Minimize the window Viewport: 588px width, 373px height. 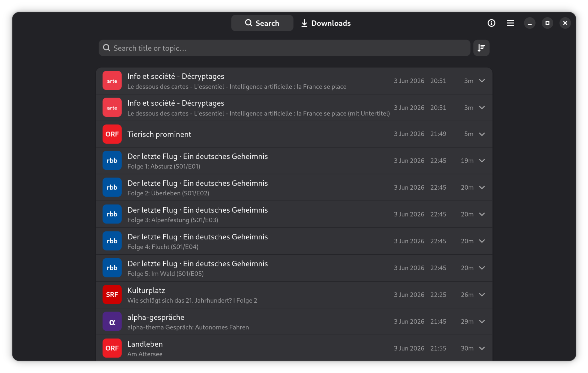click(529, 23)
